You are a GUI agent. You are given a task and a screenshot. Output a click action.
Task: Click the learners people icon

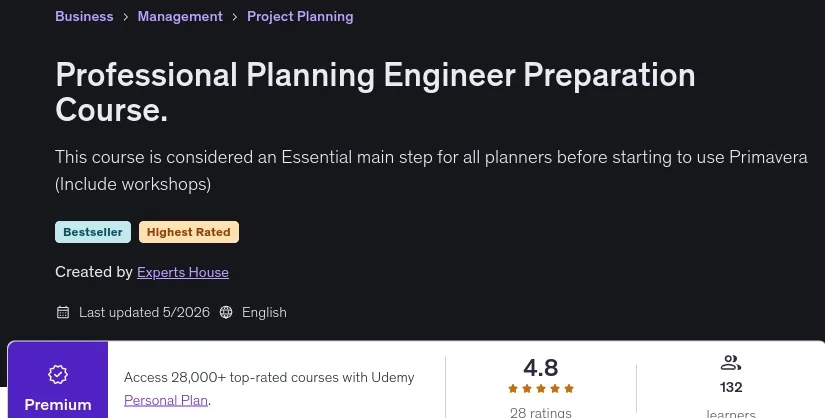click(x=731, y=363)
